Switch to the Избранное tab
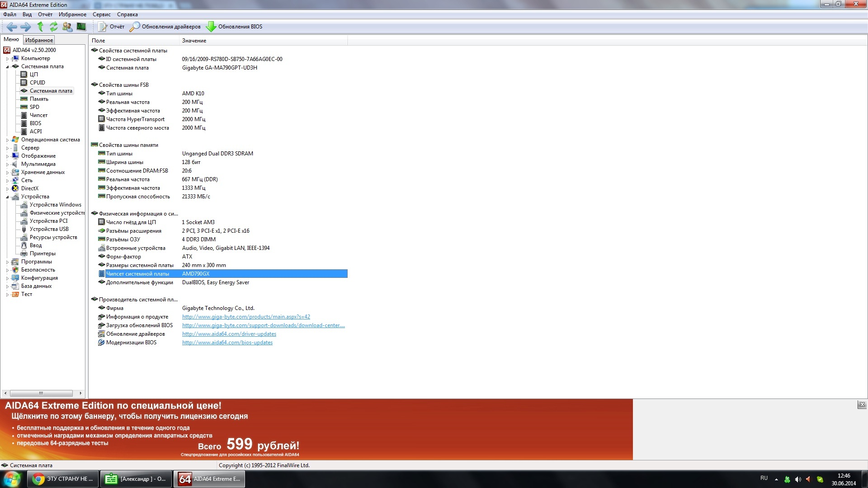Viewport: 868px width, 488px height. [39, 40]
